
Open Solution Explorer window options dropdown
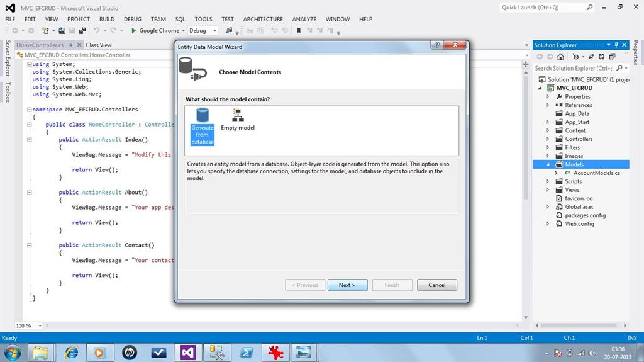[608, 45]
